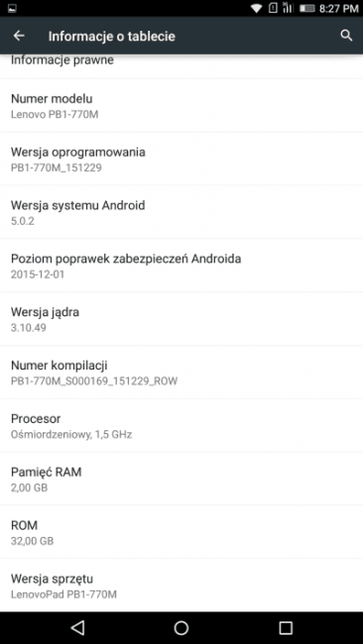Tap the Wi-Fi status icon
The width and height of the screenshot is (363, 644).
click(x=257, y=8)
